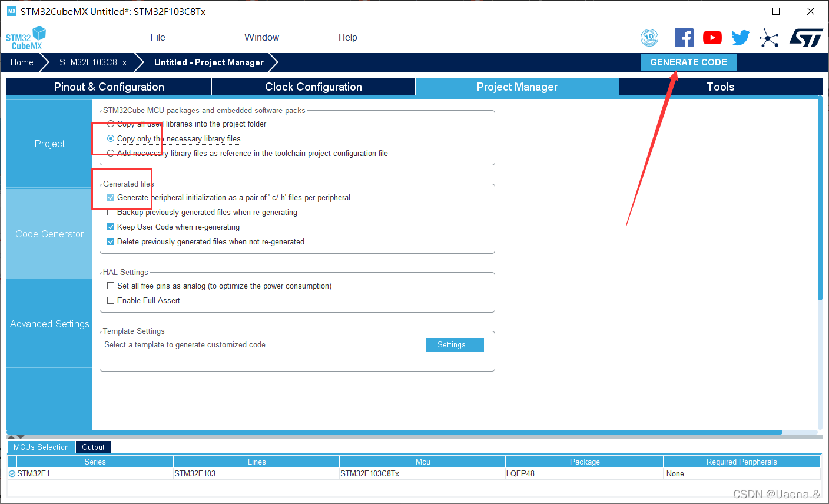Image resolution: width=829 pixels, height=504 pixels.
Task: Click the ST logo icon
Action: coord(806,38)
